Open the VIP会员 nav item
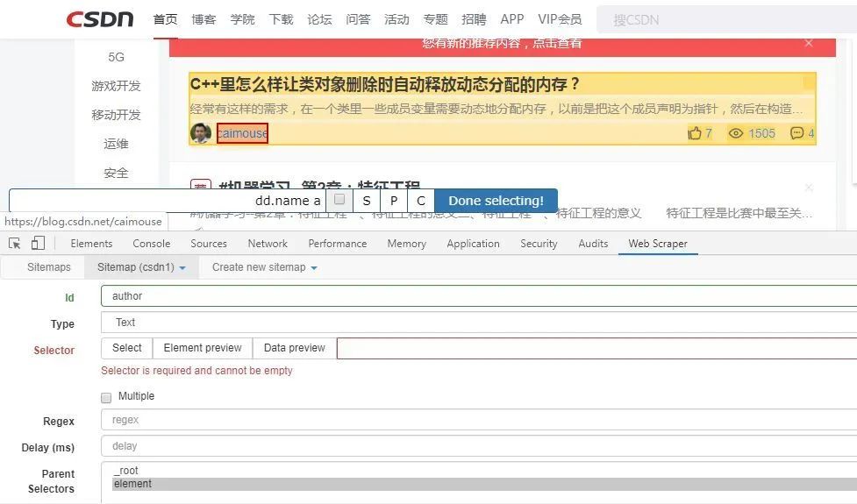Image resolution: width=857 pixels, height=504 pixels. click(x=560, y=19)
